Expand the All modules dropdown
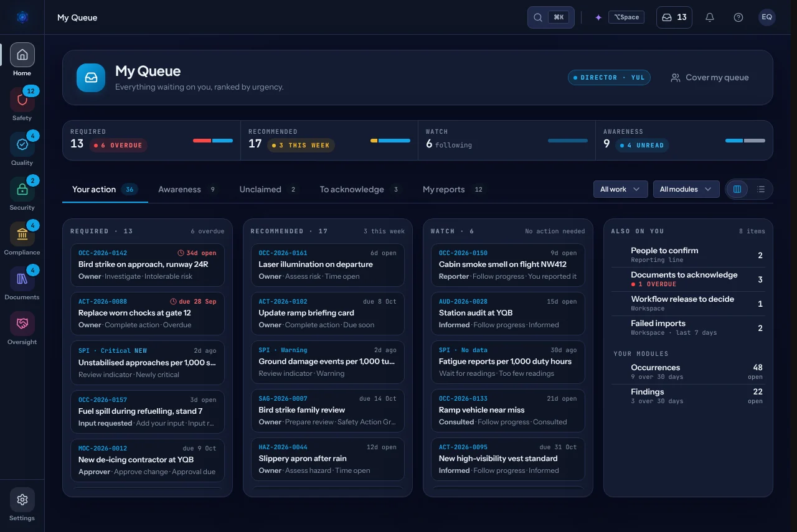 click(686, 189)
